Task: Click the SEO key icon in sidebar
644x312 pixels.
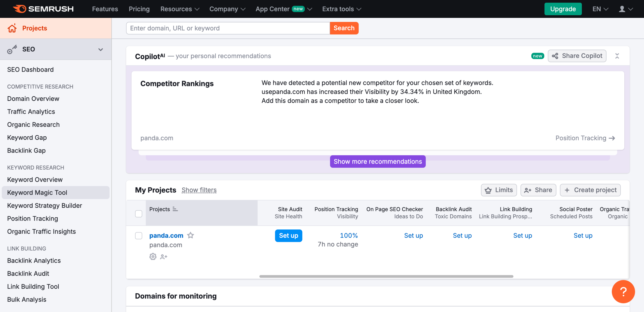Action: 12,49
